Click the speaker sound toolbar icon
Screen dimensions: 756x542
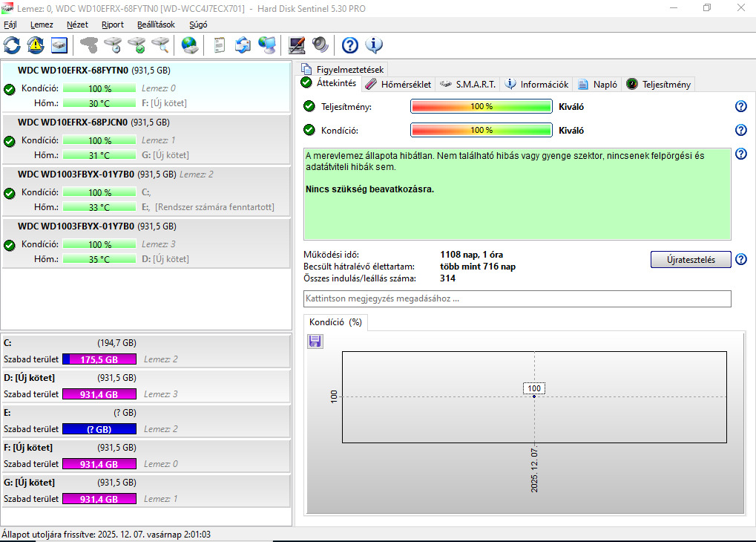tap(321, 45)
